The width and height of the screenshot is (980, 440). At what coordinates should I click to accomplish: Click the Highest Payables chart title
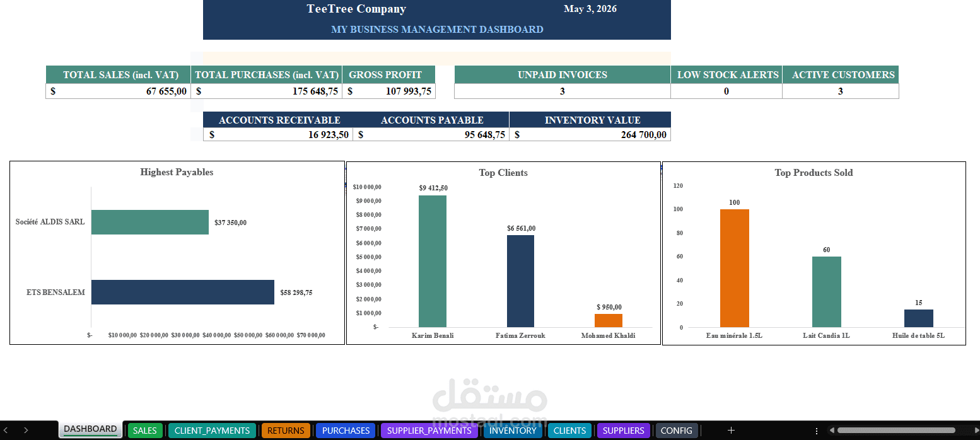[x=177, y=172]
